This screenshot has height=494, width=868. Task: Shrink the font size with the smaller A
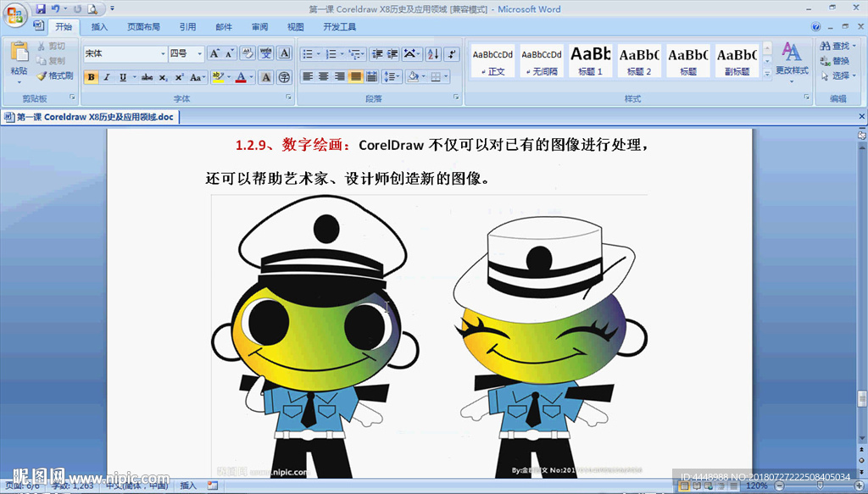[x=229, y=53]
